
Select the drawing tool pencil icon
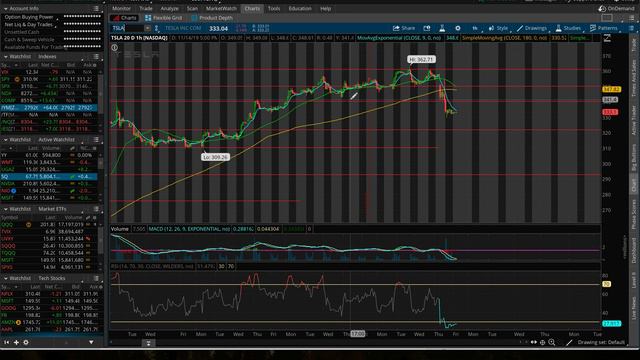pos(569,342)
